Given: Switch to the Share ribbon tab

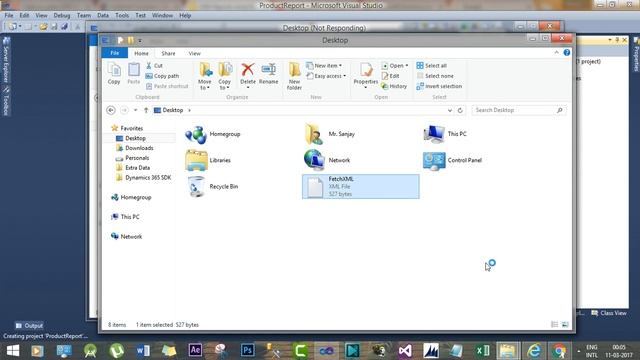Looking at the screenshot, I should click(x=168, y=53).
